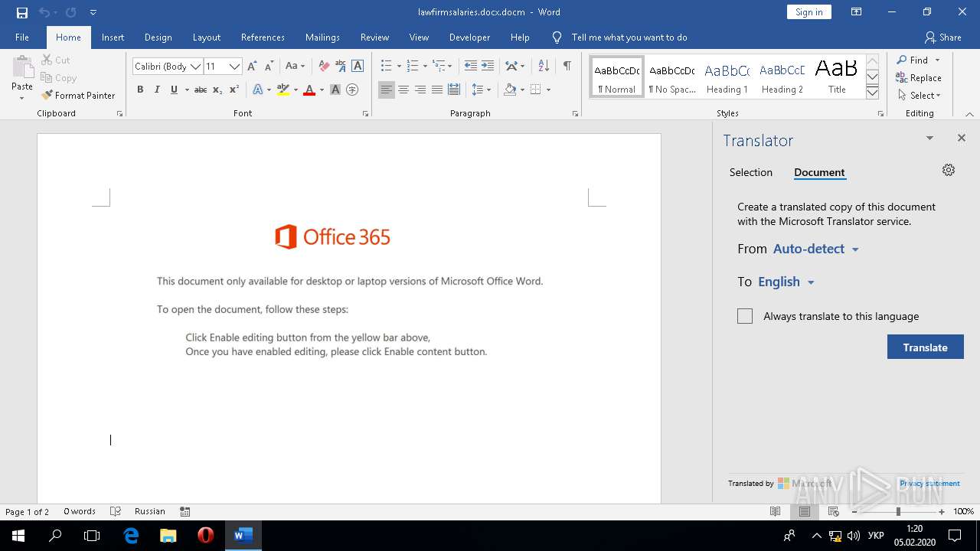Clear all formatting with eraser icon
The height and width of the screenshot is (551, 980).
(x=324, y=67)
